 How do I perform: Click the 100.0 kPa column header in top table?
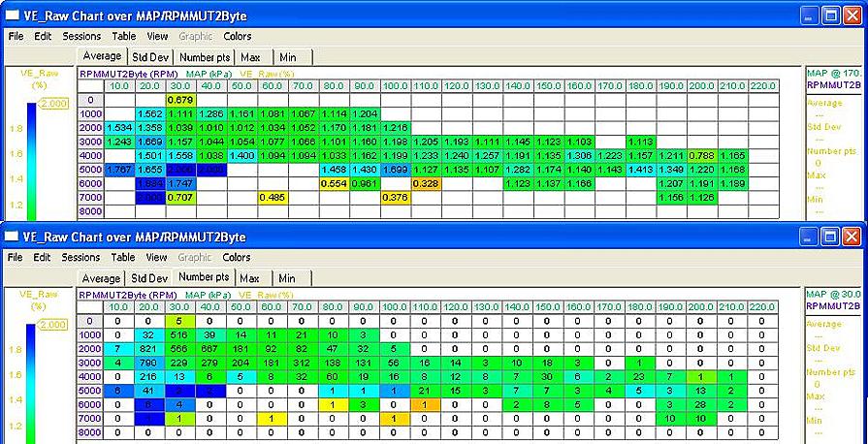click(396, 86)
